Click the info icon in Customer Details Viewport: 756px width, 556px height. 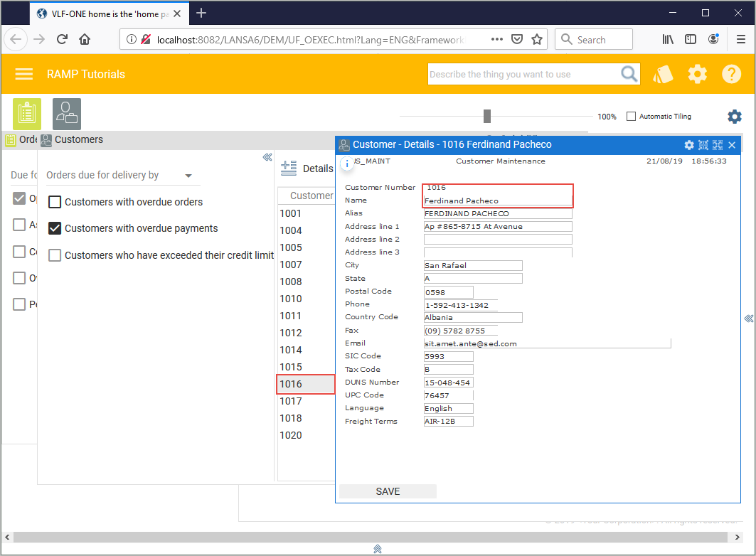click(x=348, y=164)
